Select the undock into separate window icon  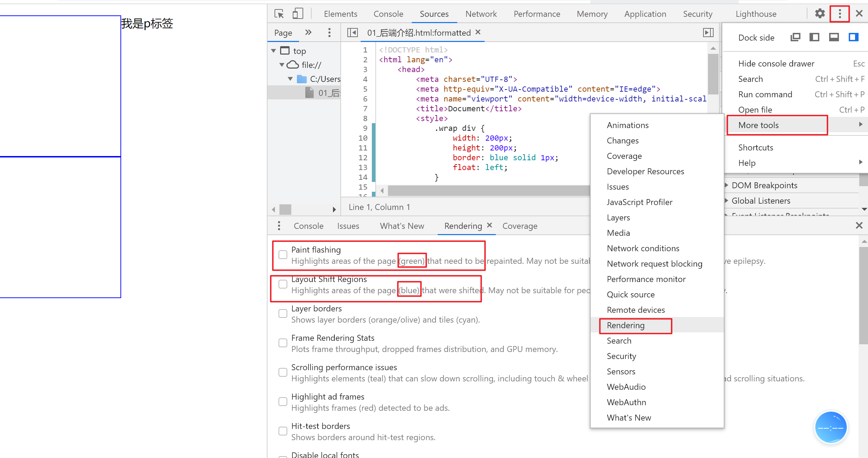[795, 37]
